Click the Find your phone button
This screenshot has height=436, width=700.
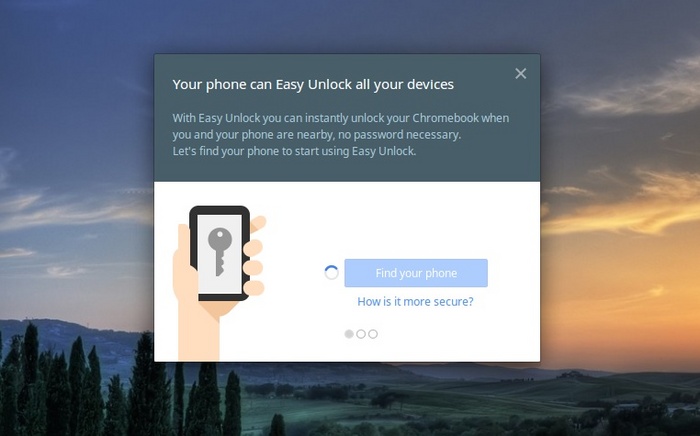[x=416, y=273]
